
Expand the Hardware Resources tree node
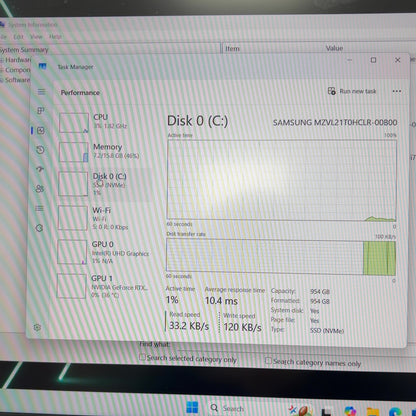pos(1,60)
